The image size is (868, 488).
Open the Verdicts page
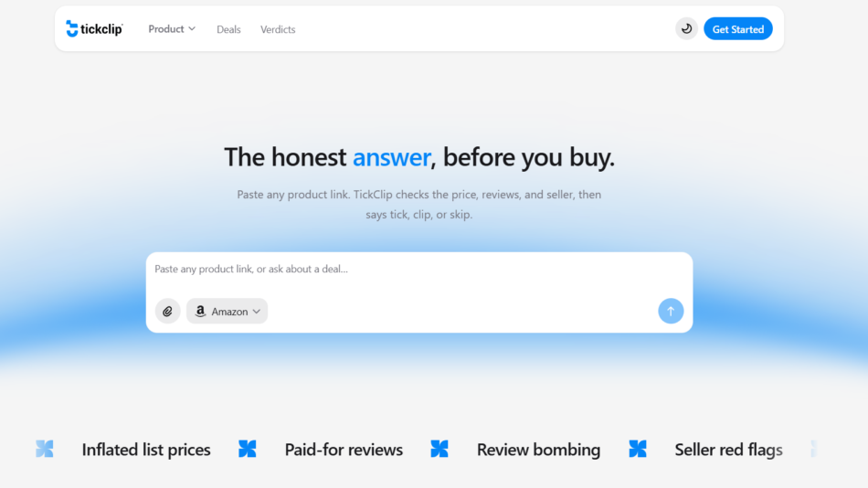tap(278, 29)
